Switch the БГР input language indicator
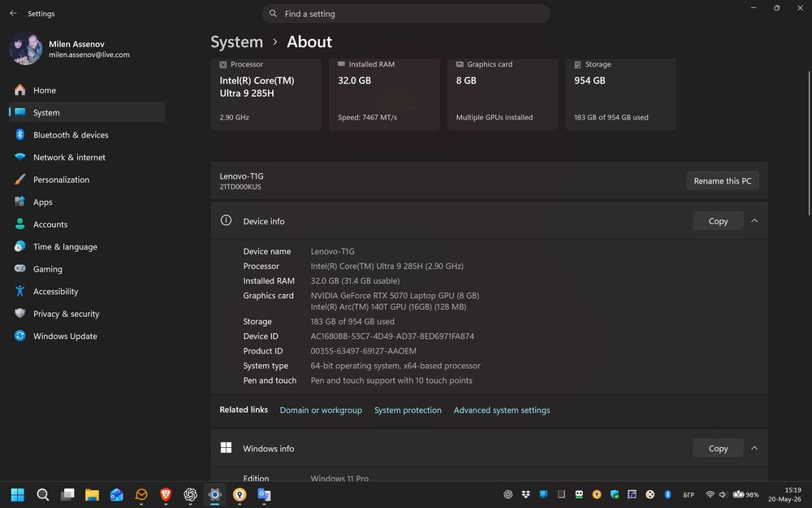 (x=689, y=495)
